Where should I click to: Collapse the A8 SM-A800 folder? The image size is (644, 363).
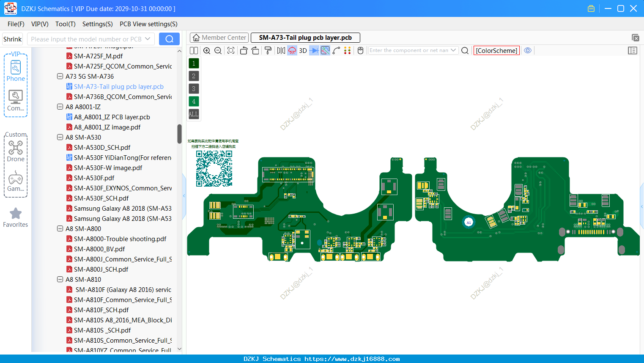[x=60, y=229]
